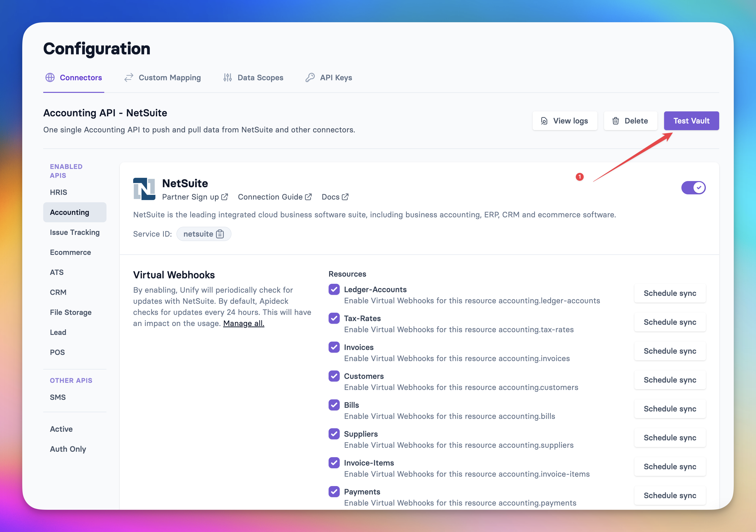Open the Manage all link
Screen dimensions: 756x532
244,323
